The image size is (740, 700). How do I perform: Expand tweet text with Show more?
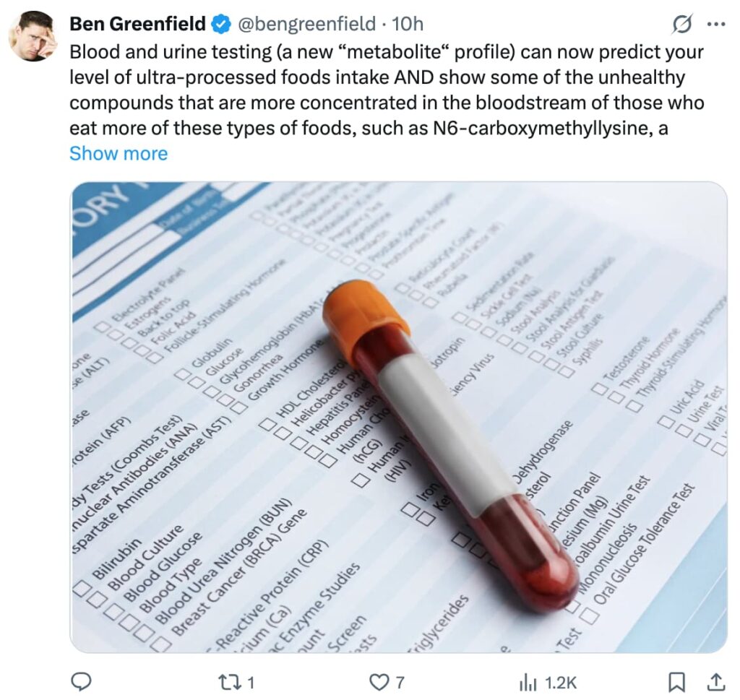[x=119, y=153]
